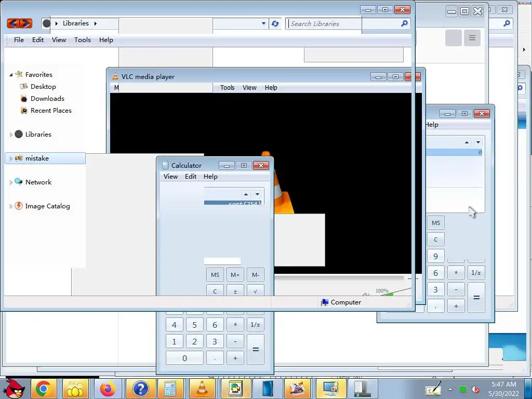Click history up arrow in right Calculator
The height and width of the screenshot is (399, 532).
coord(467,142)
